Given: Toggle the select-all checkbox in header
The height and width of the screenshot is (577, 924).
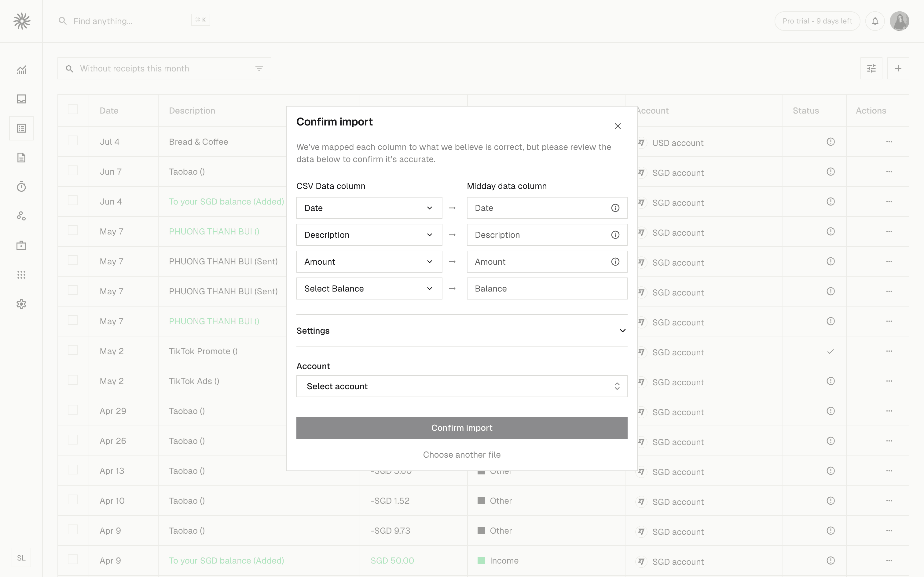Looking at the screenshot, I should pyautogui.click(x=72, y=110).
